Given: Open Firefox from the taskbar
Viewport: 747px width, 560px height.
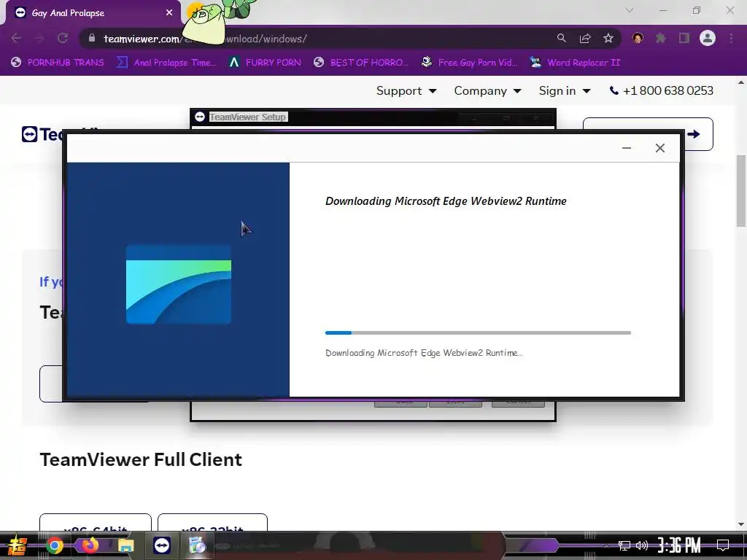Looking at the screenshot, I should point(90,545).
